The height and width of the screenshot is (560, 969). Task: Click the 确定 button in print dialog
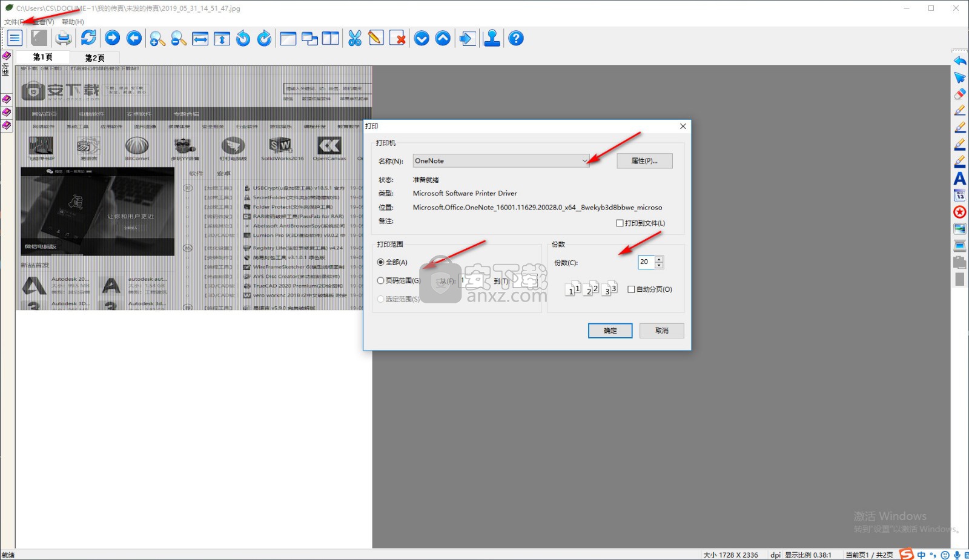pos(610,331)
